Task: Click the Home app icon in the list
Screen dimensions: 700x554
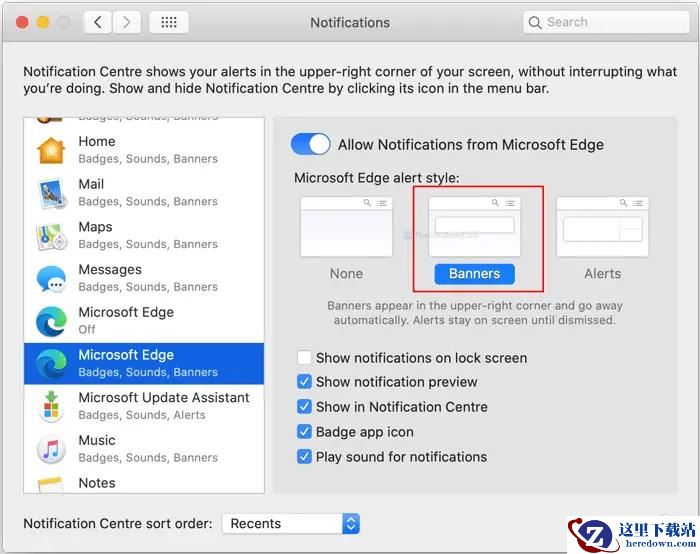Action: click(x=51, y=150)
